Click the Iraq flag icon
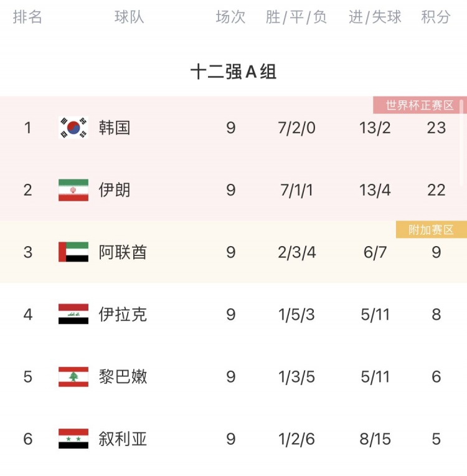 click(73, 314)
